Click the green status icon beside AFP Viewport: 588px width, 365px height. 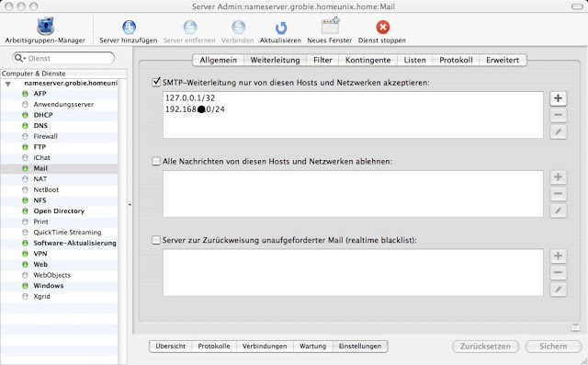25,94
